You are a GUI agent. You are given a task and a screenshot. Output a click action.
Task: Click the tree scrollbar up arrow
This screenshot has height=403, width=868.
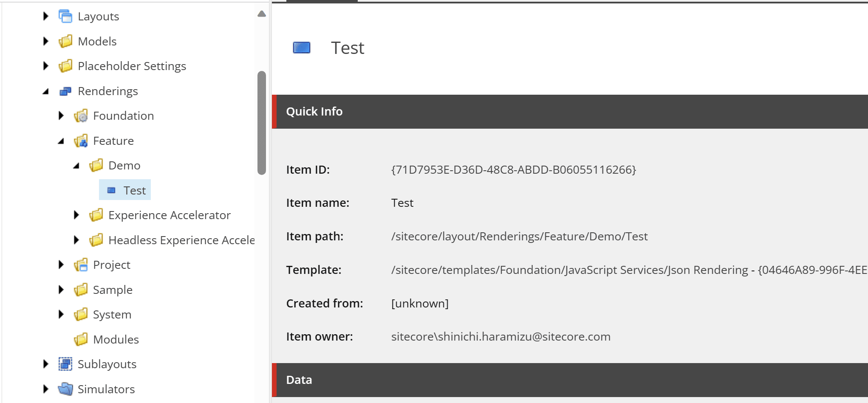tap(262, 14)
